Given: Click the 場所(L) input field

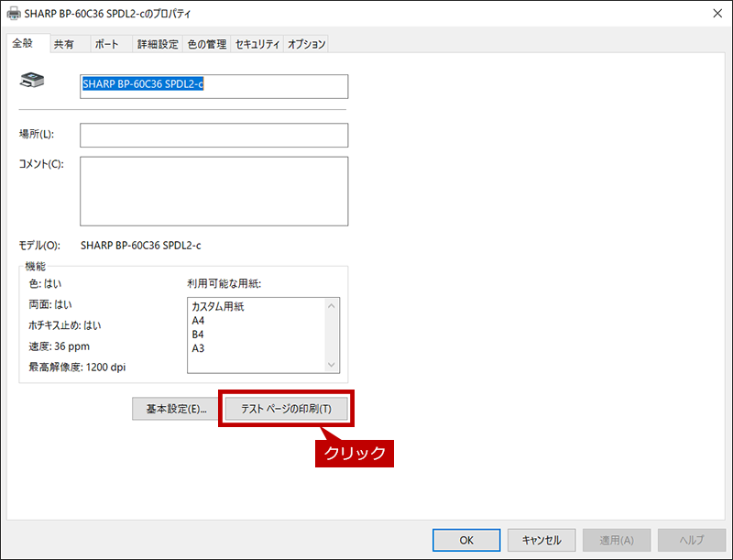Looking at the screenshot, I should tap(214, 135).
